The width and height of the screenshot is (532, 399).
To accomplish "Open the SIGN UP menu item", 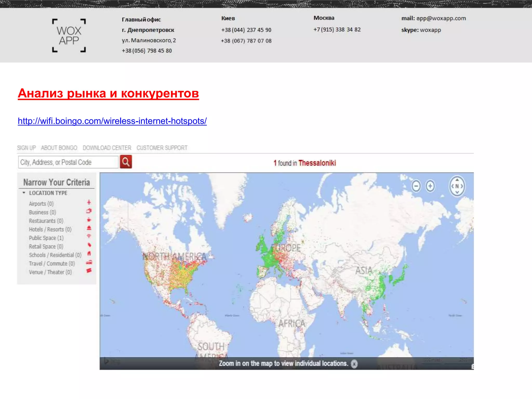I will (x=26, y=148).
